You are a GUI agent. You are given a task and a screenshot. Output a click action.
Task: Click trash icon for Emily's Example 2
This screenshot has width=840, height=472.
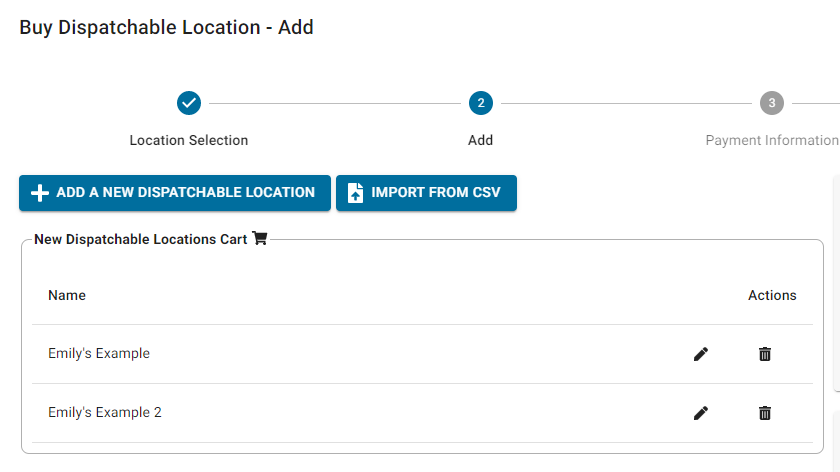(x=765, y=413)
